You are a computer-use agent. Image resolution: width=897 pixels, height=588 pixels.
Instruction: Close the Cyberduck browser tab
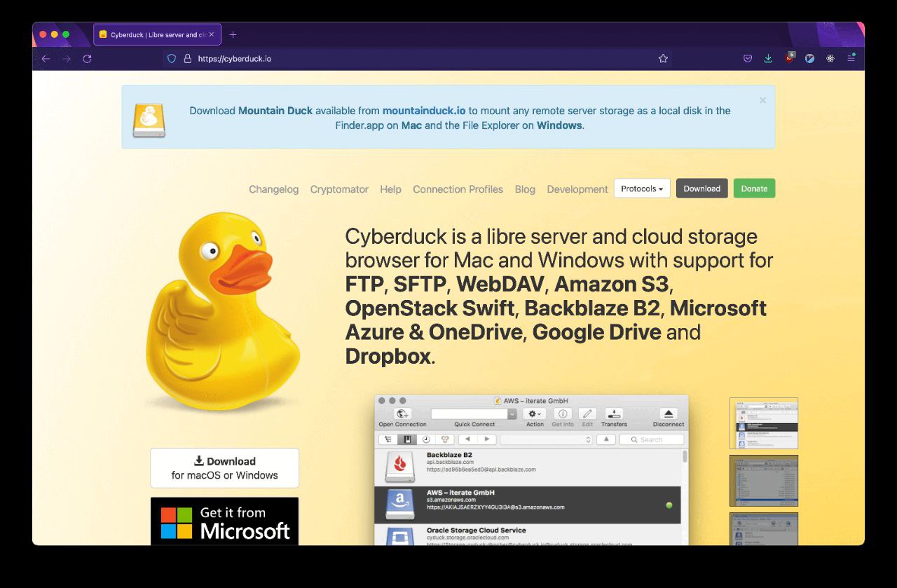[212, 34]
